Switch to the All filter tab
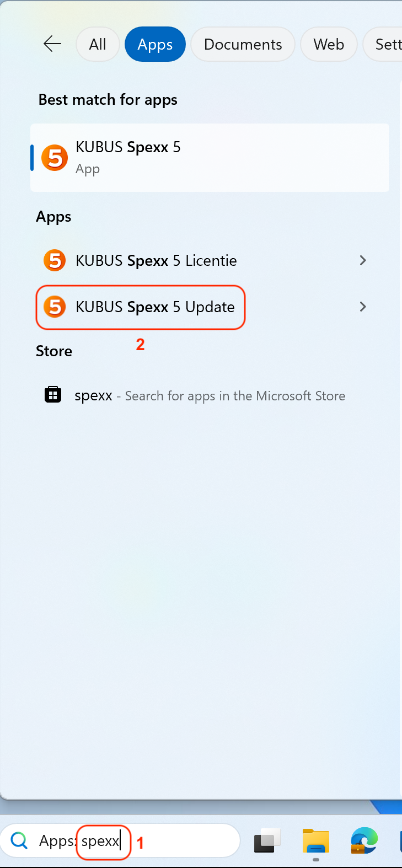Viewport: 402px width, 868px height. [98, 44]
